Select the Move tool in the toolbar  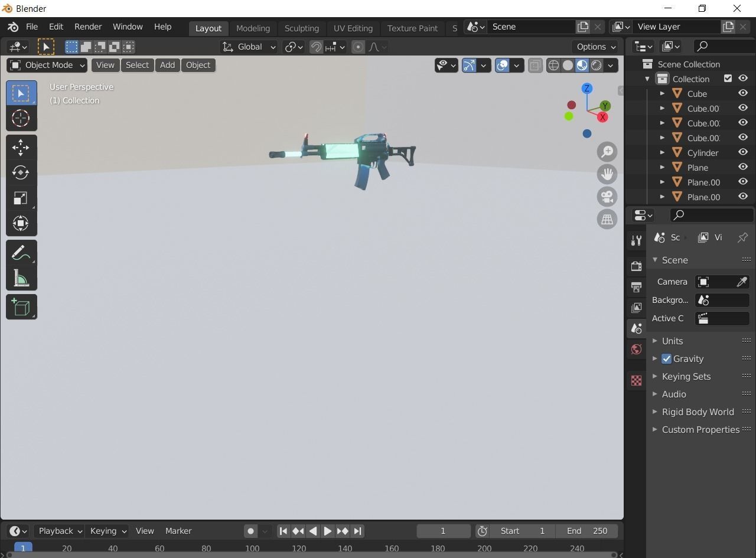click(21, 147)
